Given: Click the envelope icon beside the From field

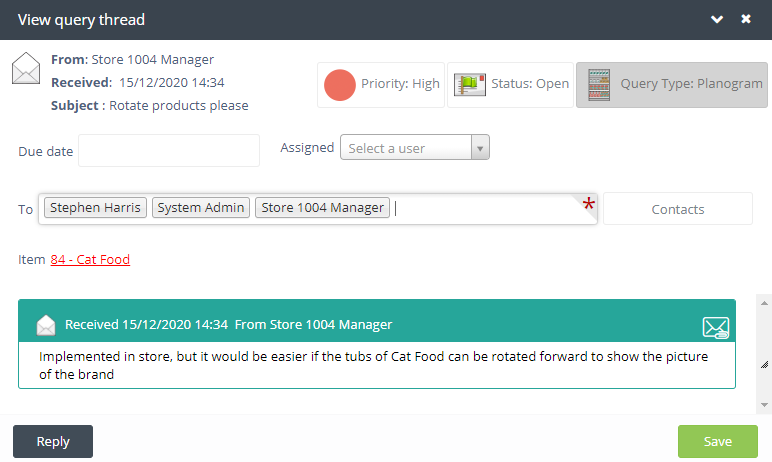Looking at the screenshot, I should pos(26,71).
